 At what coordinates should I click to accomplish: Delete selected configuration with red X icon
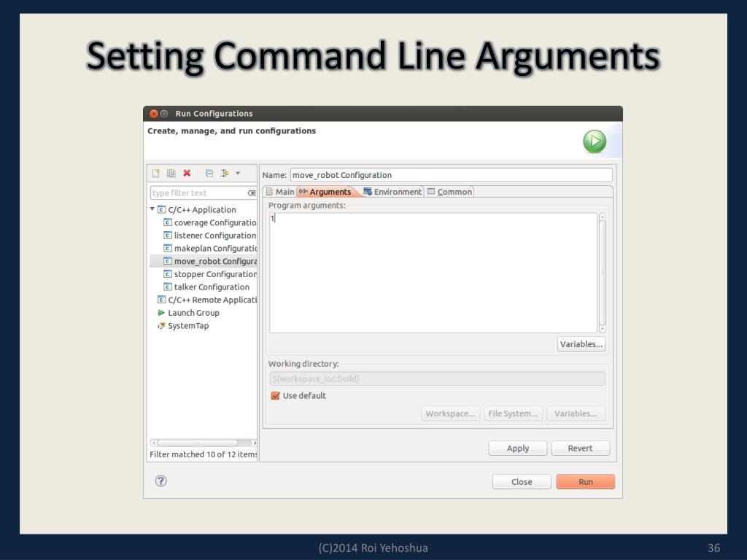coord(187,174)
